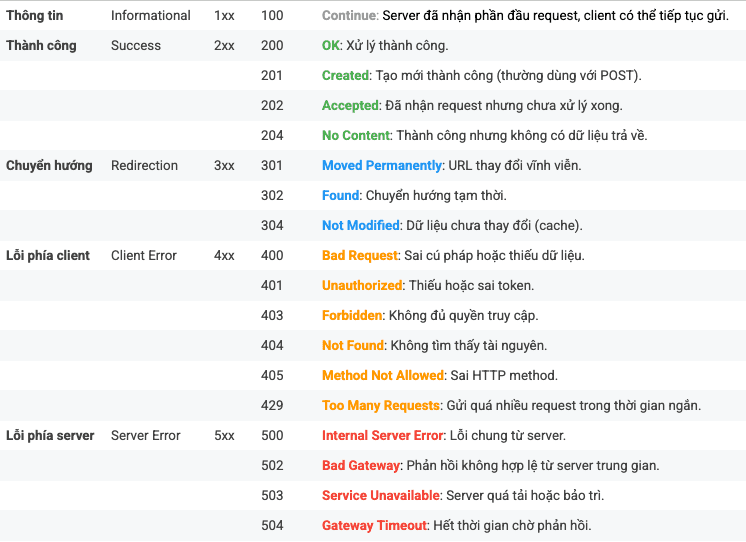The height and width of the screenshot is (542, 746).
Task: Click the green "OK" status label
Action: point(332,46)
